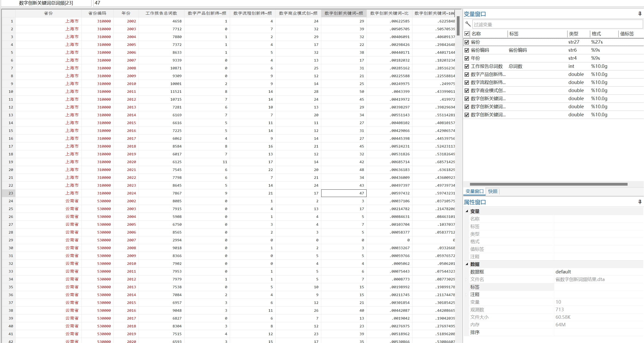Click the variables panel horizontal scrollbar

click(548, 184)
